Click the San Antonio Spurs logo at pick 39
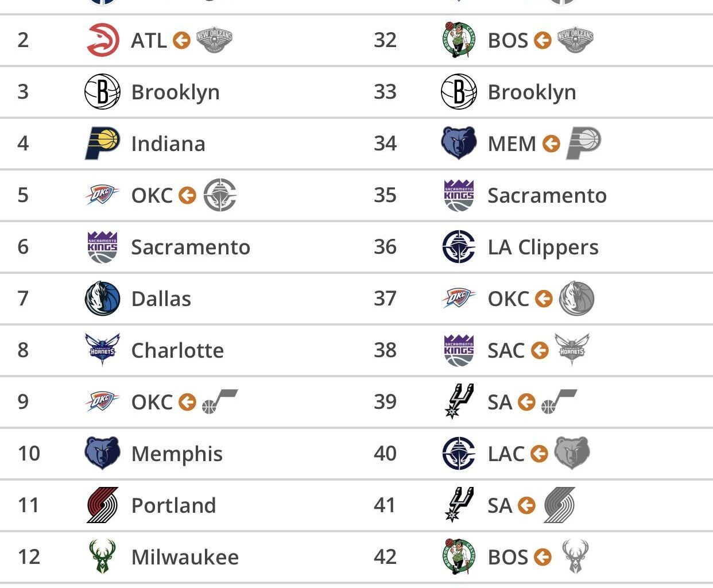Screen dimensions: 713x588 [x=459, y=401]
